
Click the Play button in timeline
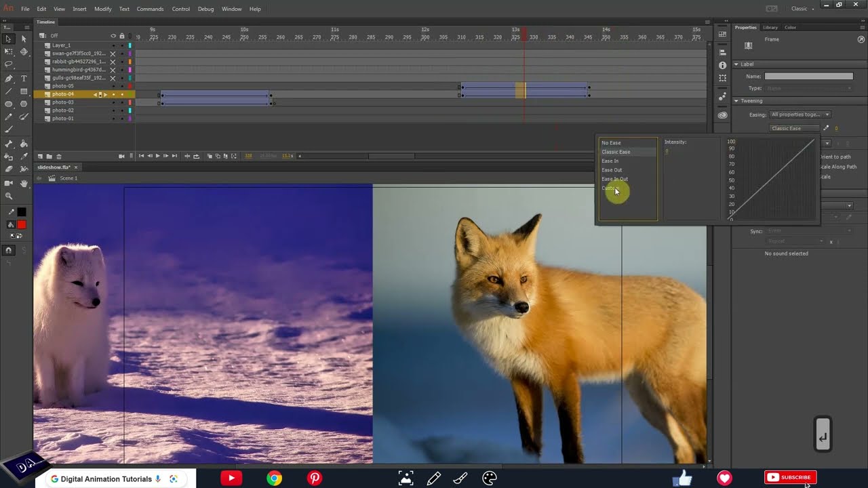pyautogui.click(x=158, y=157)
